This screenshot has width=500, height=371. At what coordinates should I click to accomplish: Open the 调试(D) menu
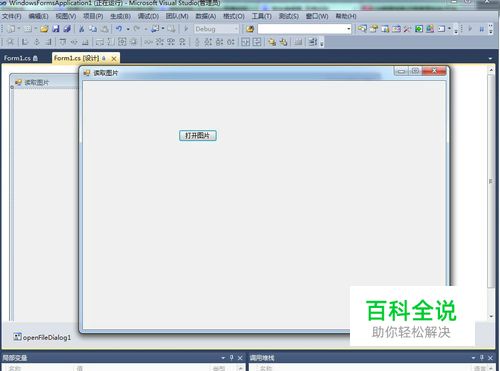click(x=148, y=16)
